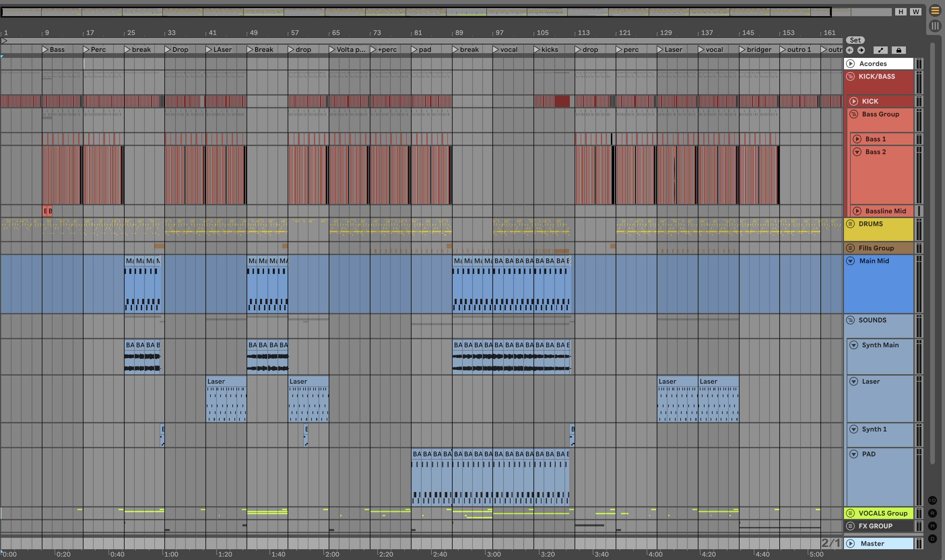Screen dimensions: 945x560
Task: Collapse the KICK/BASS group track
Action: pos(851,77)
